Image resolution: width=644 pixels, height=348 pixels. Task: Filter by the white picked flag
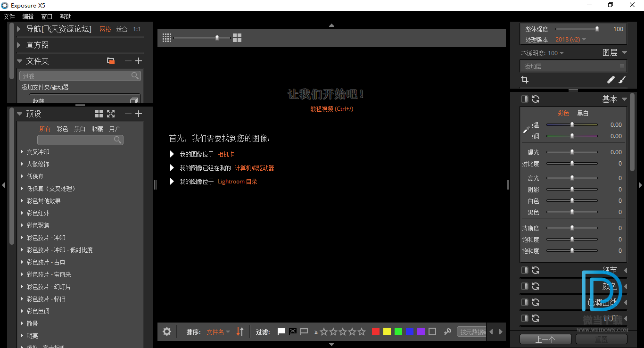(x=281, y=331)
